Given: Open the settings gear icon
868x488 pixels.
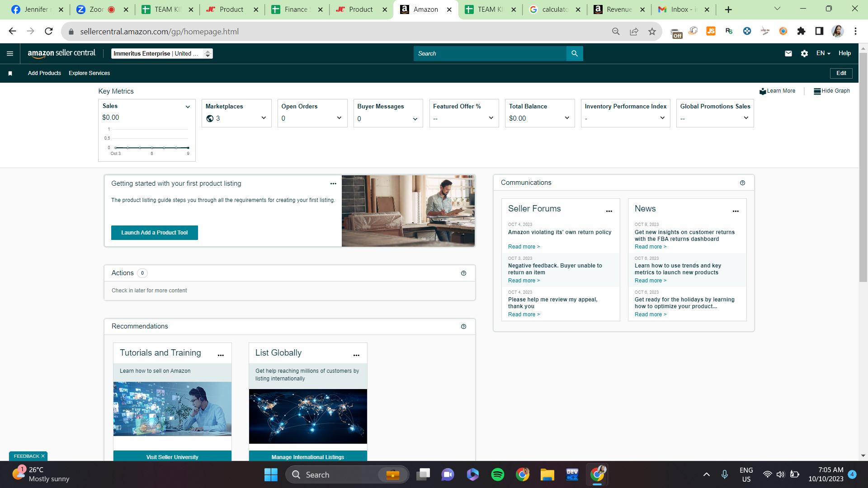Looking at the screenshot, I should click(x=804, y=53).
